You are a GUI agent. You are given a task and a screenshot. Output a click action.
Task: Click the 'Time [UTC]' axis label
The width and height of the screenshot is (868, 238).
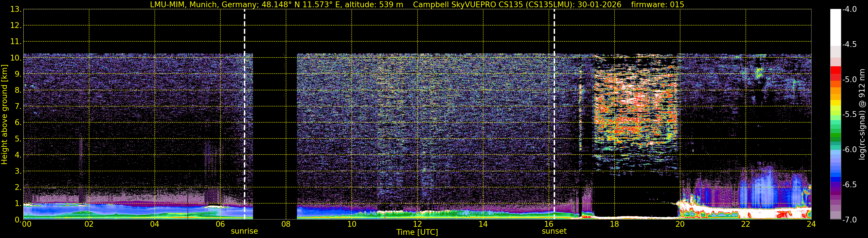click(417, 232)
